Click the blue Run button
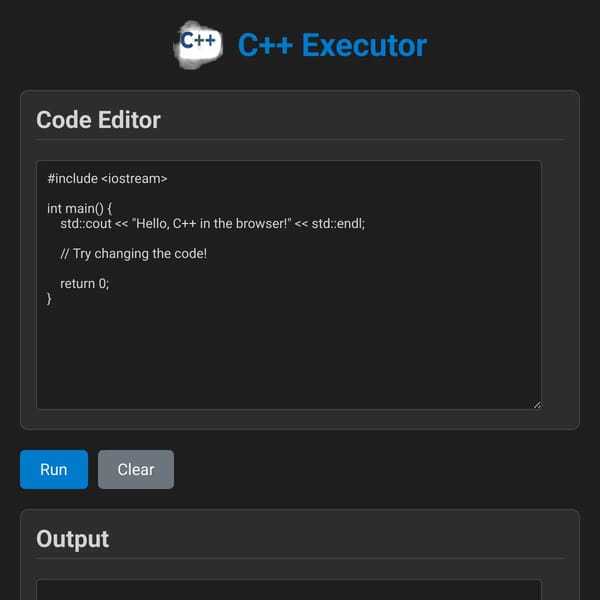 [54, 469]
